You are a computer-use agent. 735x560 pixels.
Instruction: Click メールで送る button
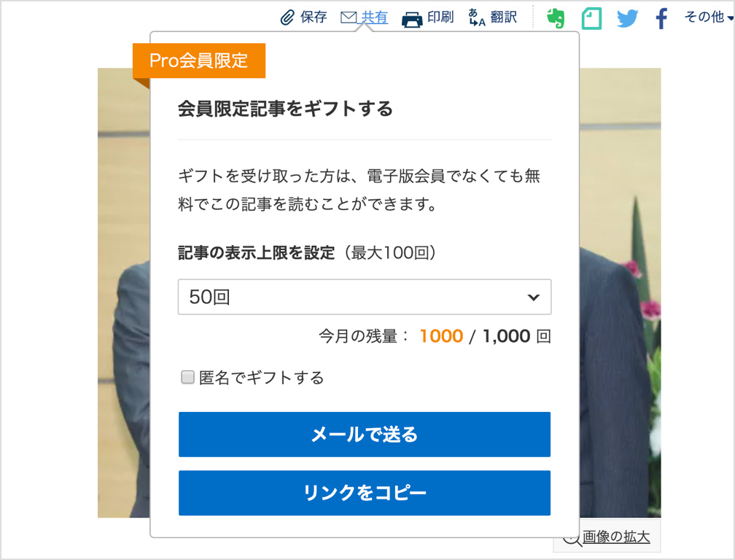tap(365, 435)
